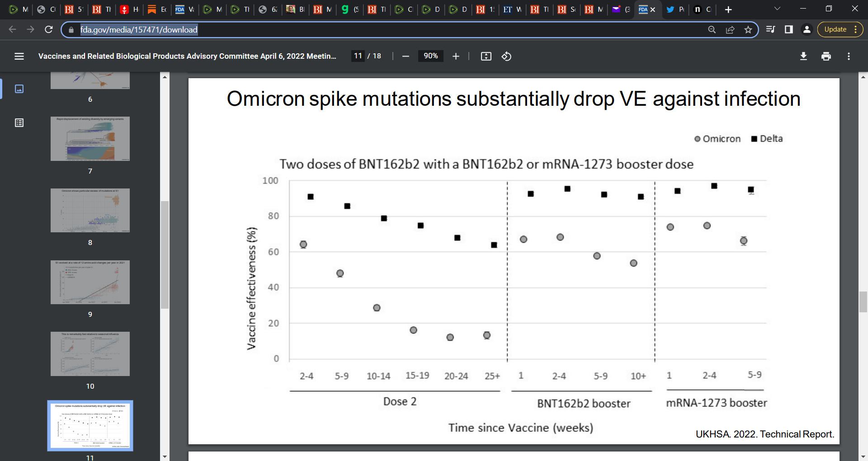Click the 'Dose 2' group label
868x461 pixels.
pos(400,401)
